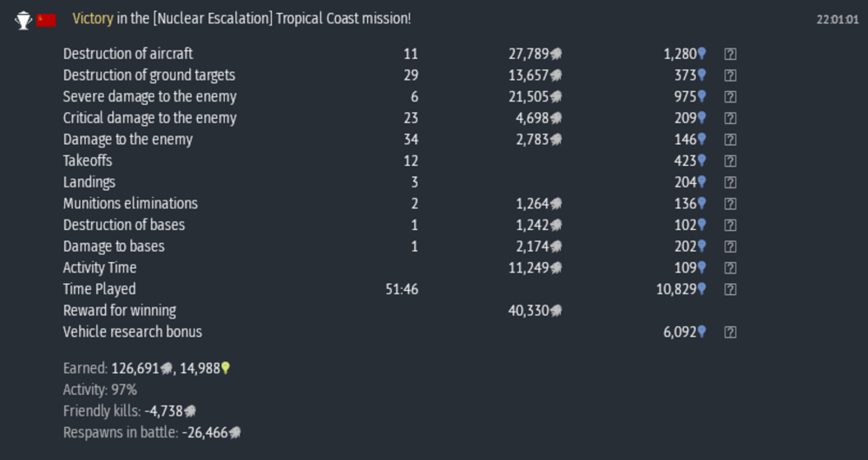Click help icon on Severe damage row

[730, 97]
